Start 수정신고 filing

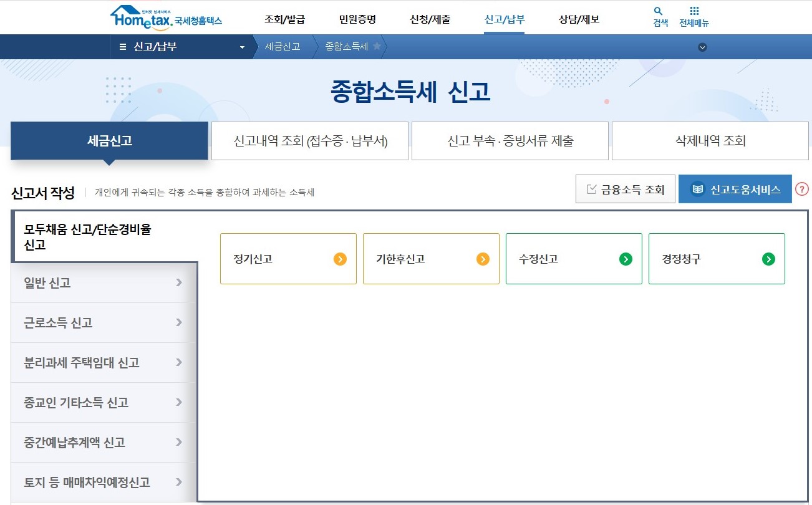(574, 259)
